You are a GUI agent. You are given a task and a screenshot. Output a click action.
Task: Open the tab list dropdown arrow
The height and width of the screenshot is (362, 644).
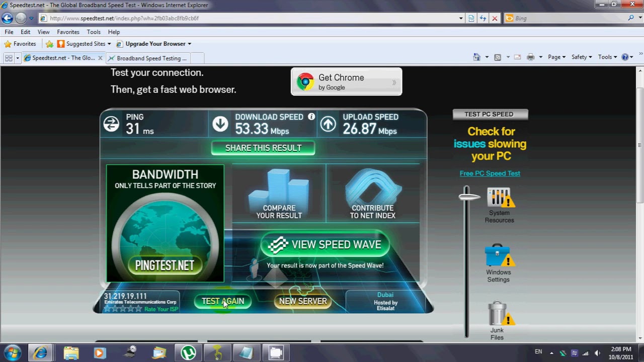(18, 58)
